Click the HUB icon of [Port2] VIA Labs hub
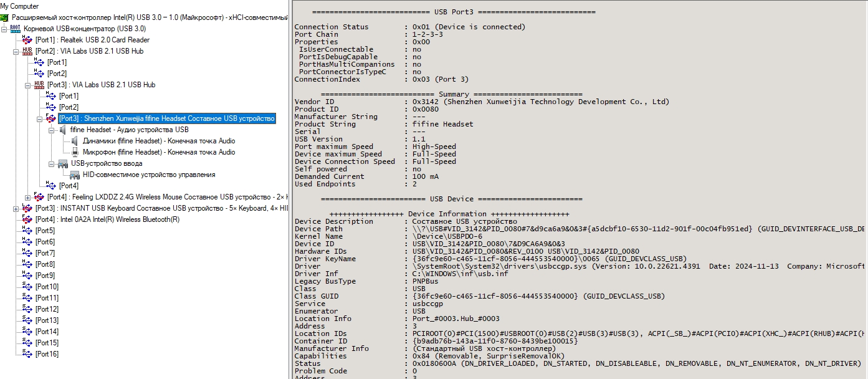 (27, 51)
